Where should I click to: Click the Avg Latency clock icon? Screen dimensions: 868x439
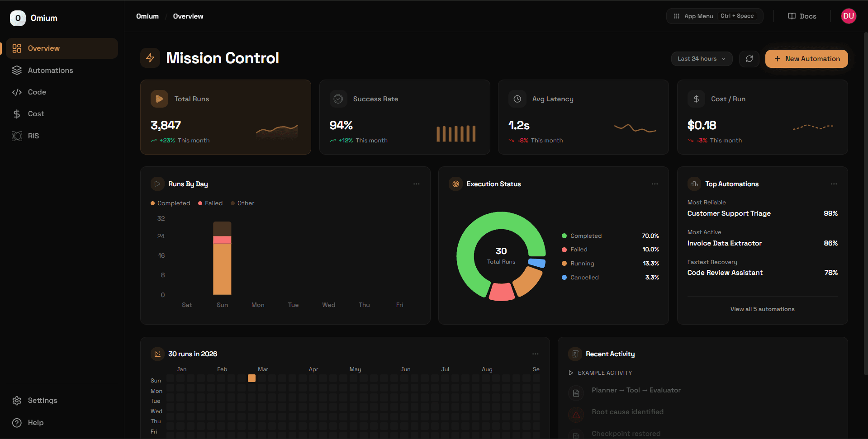click(517, 99)
